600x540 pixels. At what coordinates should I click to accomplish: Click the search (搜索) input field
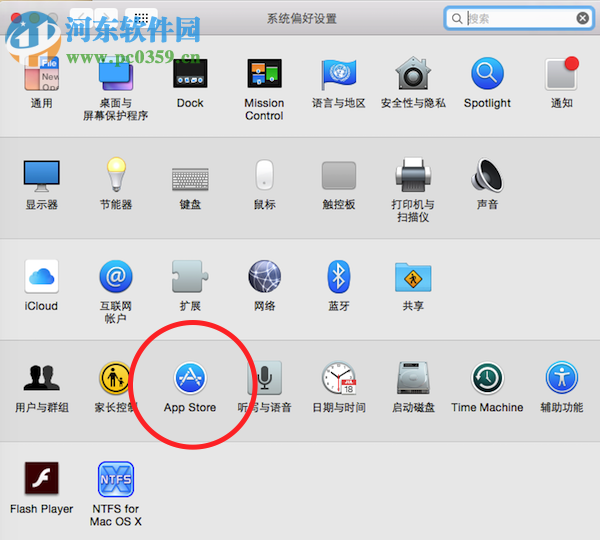pyautogui.click(x=519, y=18)
